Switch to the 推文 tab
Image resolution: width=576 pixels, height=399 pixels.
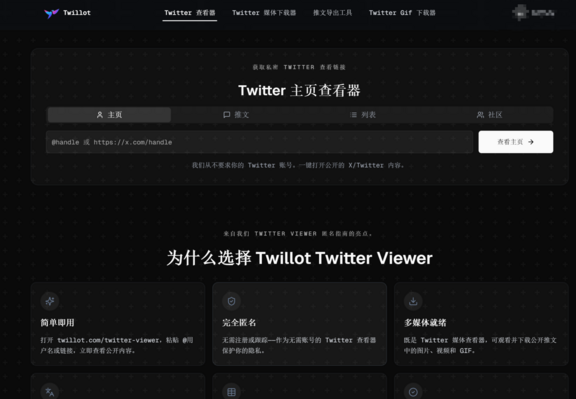point(236,115)
